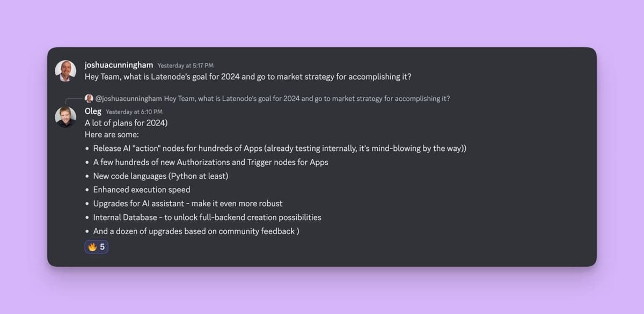Jump to original message via reply preview text
The height and width of the screenshot is (314, 644).
(x=307, y=98)
